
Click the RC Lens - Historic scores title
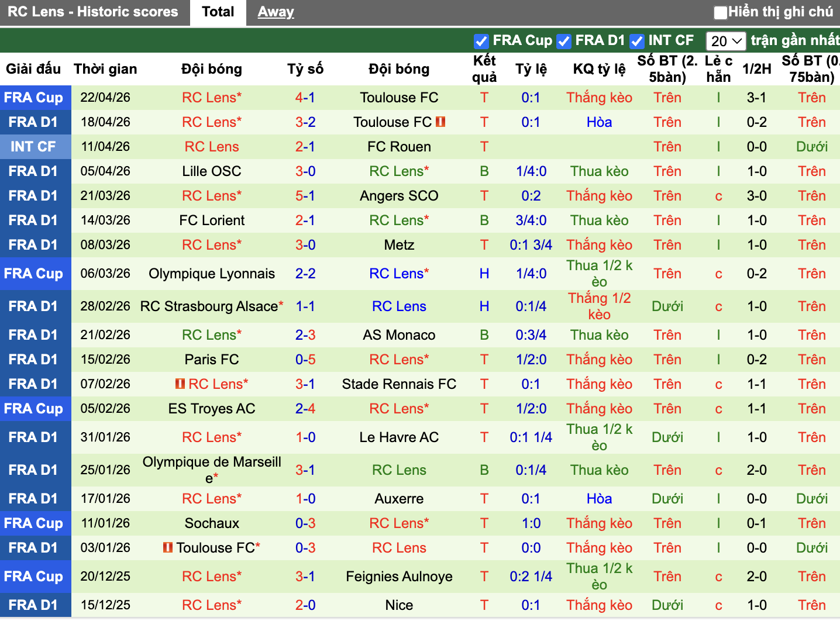click(93, 12)
